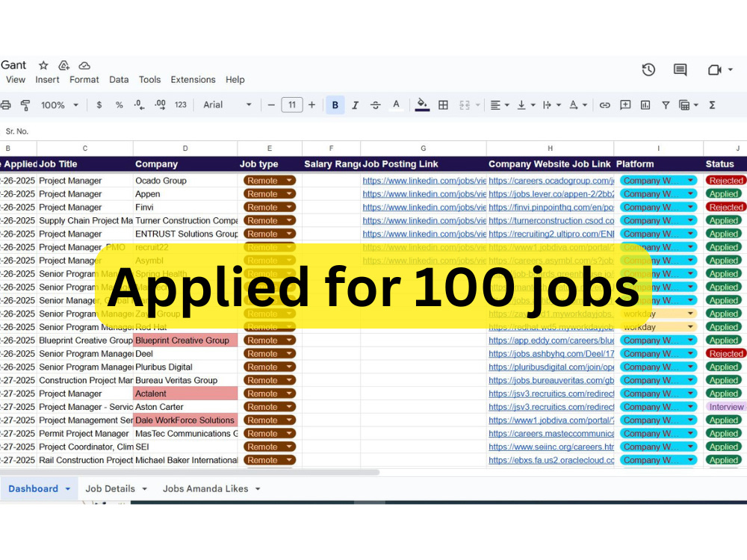
Task: Open more number formats 123
Action: click(181, 105)
